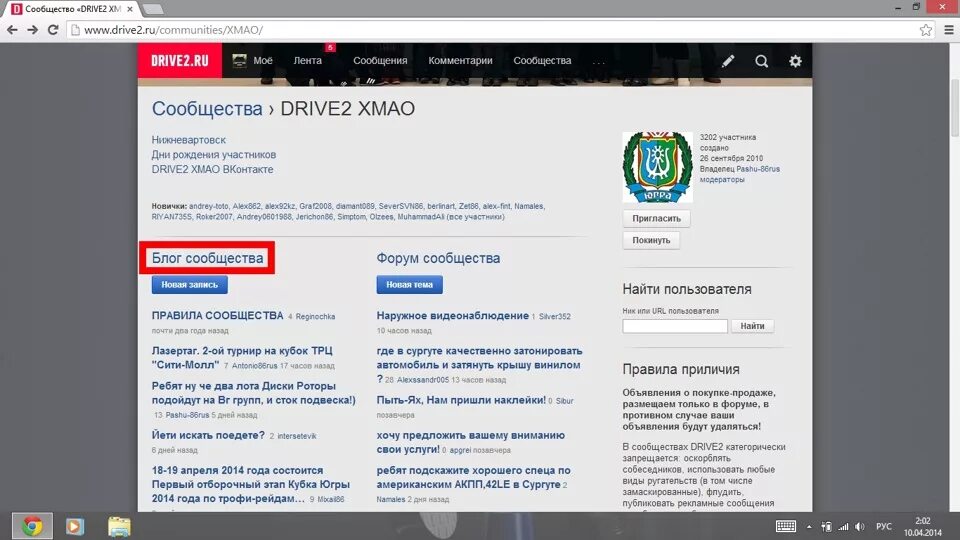Open the Нижневартовск link
The image size is (960, 540).
click(189, 140)
